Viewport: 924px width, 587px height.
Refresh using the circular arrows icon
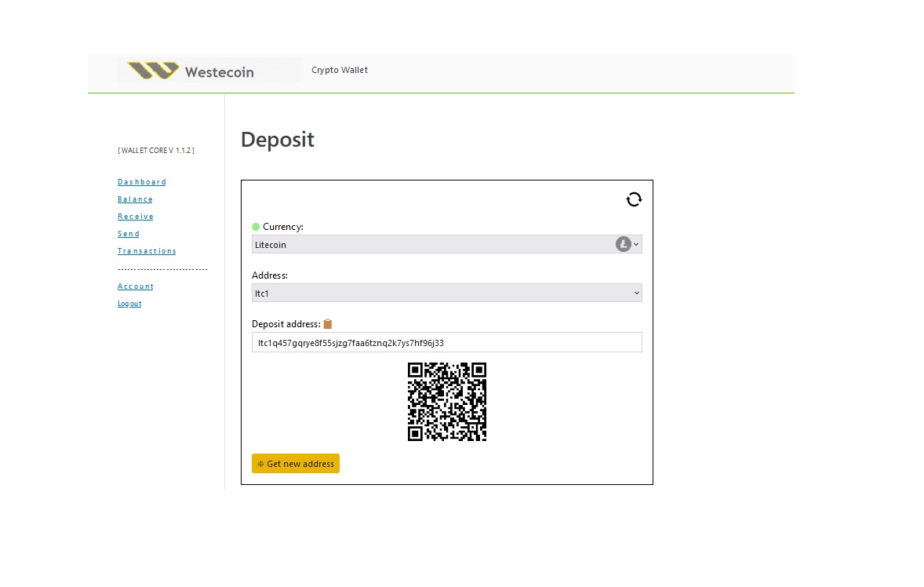(x=634, y=200)
